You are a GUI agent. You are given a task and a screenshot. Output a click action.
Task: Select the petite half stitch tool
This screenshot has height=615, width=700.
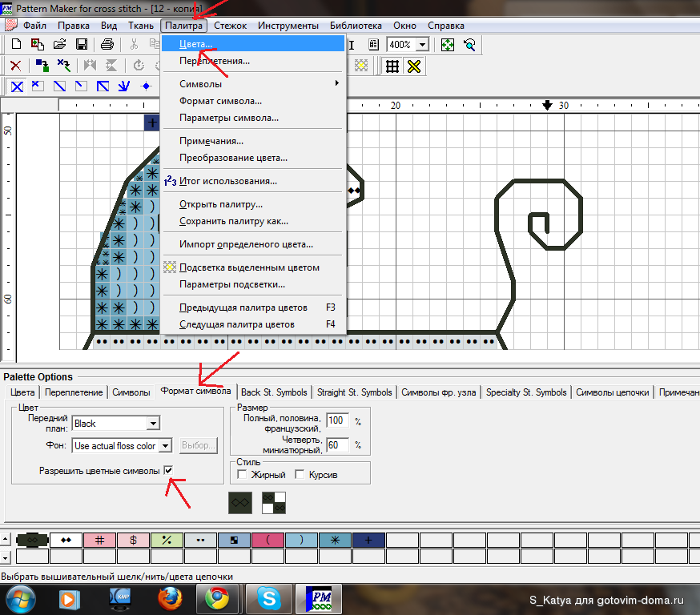click(x=81, y=86)
